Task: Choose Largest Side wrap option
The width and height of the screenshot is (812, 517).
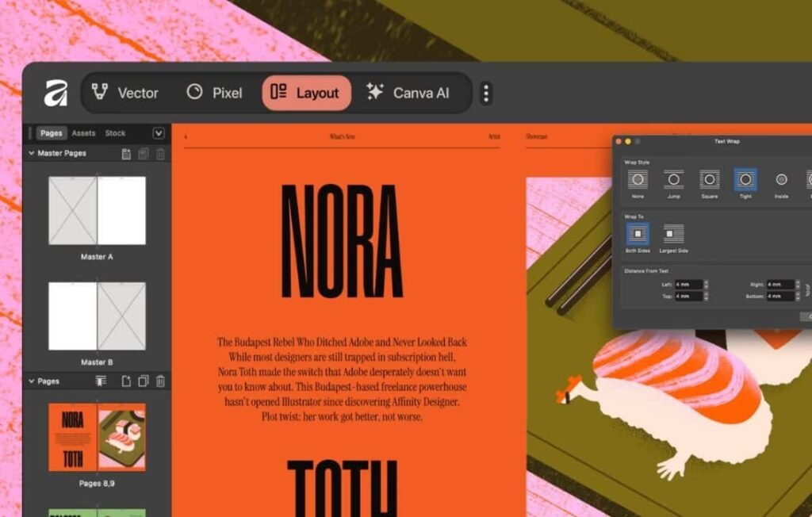Action: 673,234
